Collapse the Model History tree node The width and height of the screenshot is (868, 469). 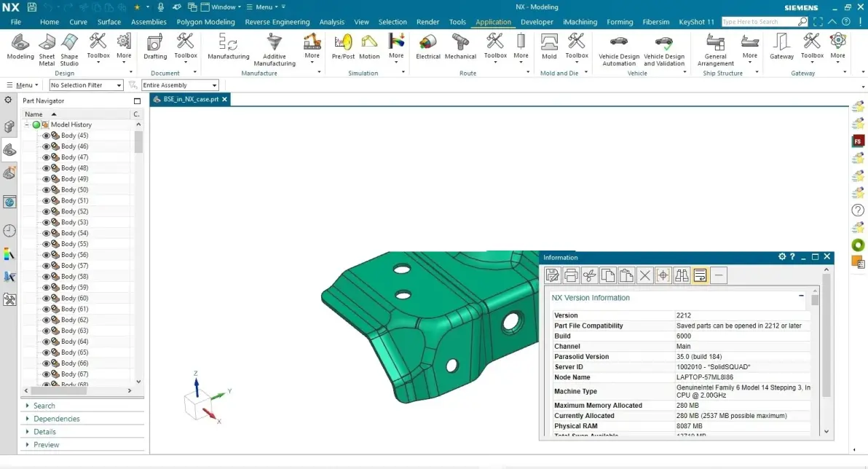pos(26,125)
